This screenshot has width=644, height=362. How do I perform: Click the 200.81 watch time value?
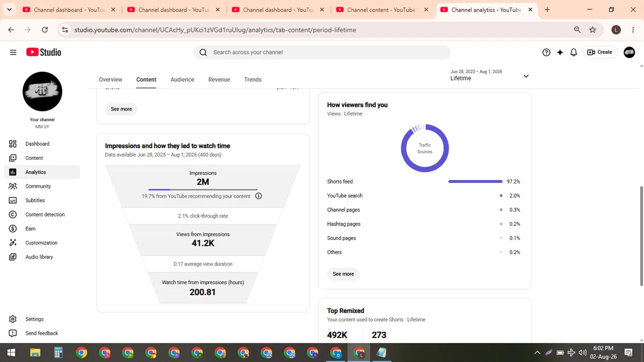click(203, 292)
